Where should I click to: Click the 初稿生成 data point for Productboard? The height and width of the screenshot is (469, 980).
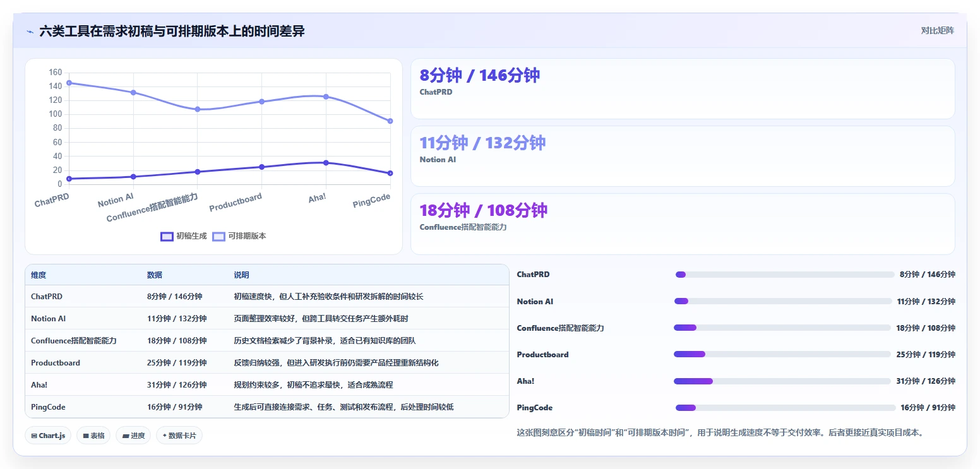(x=261, y=167)
